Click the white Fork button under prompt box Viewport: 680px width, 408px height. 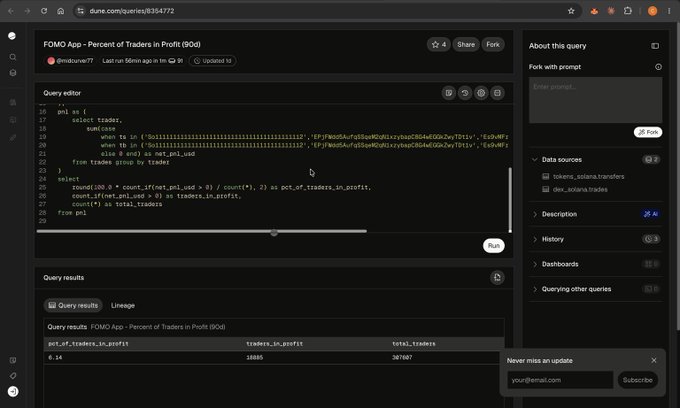coord(648,132)
